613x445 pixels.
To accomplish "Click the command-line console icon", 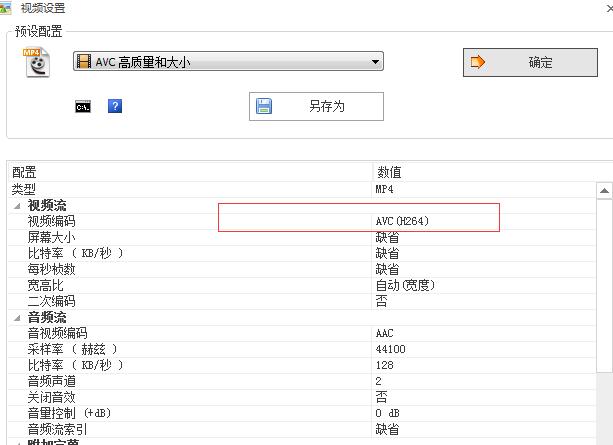I will click(x=83, y=106).
